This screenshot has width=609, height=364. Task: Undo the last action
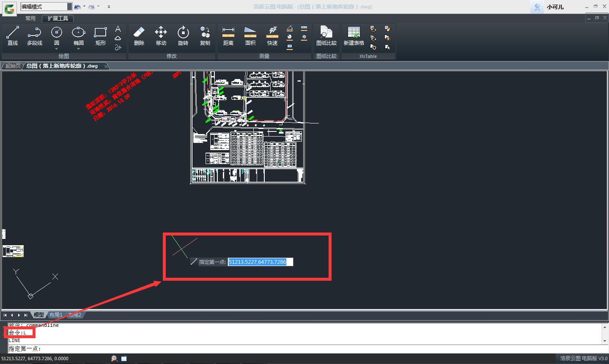click(77, 7)
